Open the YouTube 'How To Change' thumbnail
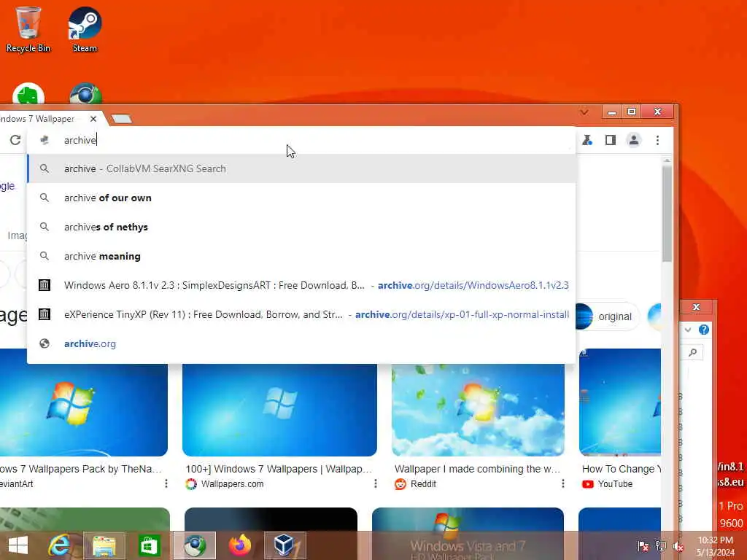This screenshot has width=747, height=560. [620, 402]
